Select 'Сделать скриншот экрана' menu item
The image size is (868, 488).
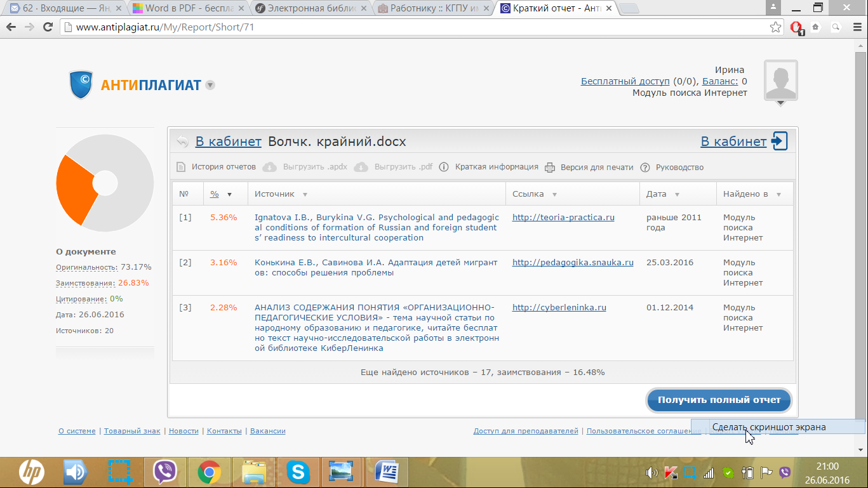(x=769, y=427)
